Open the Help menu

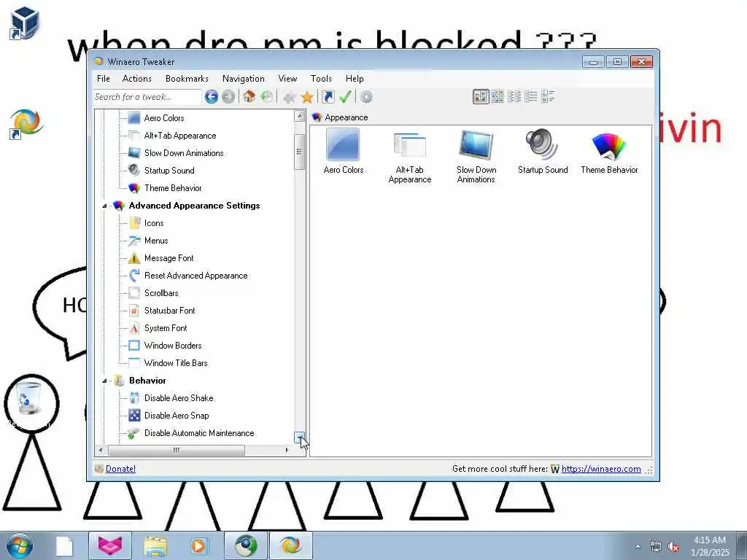click(x=355, y=79)
